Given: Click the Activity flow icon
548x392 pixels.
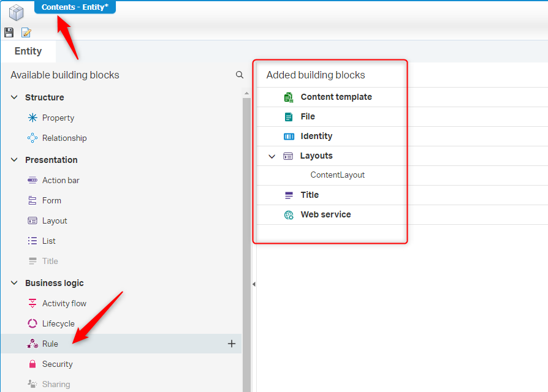Looking at the screenshot, I should [x=32, y=303].
